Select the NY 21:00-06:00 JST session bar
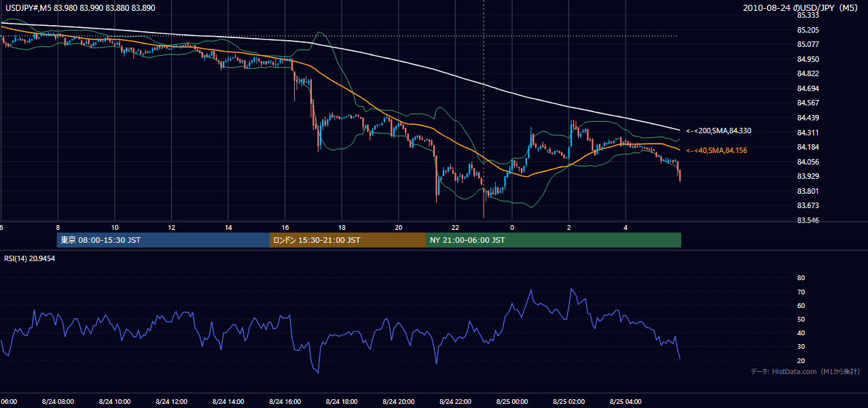 554,240
